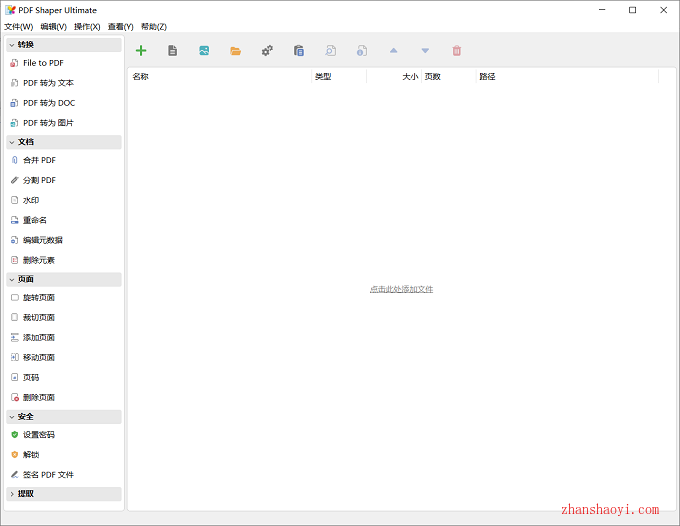
Task: Select File to PDF tool
Action: pyautogui.click(x=64, y=63)
